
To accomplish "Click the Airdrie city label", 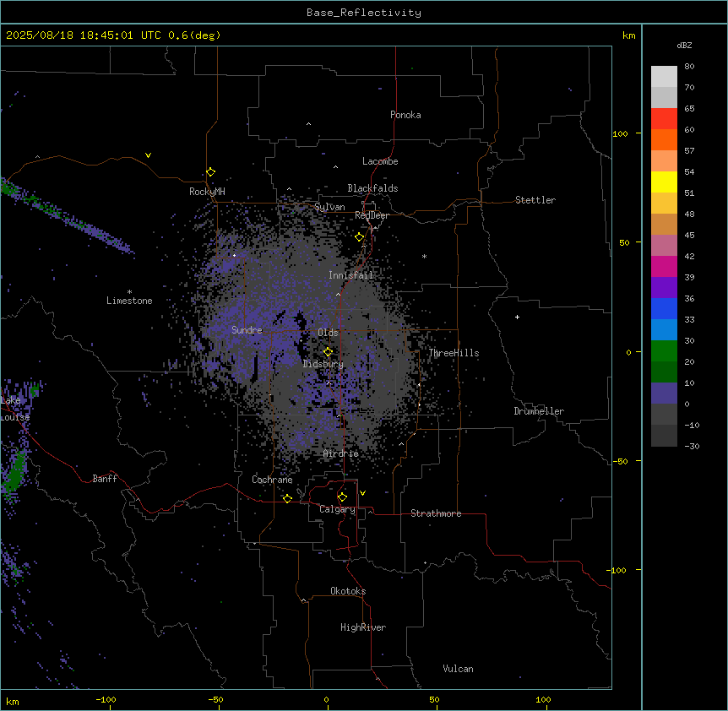I will point(341,453).
